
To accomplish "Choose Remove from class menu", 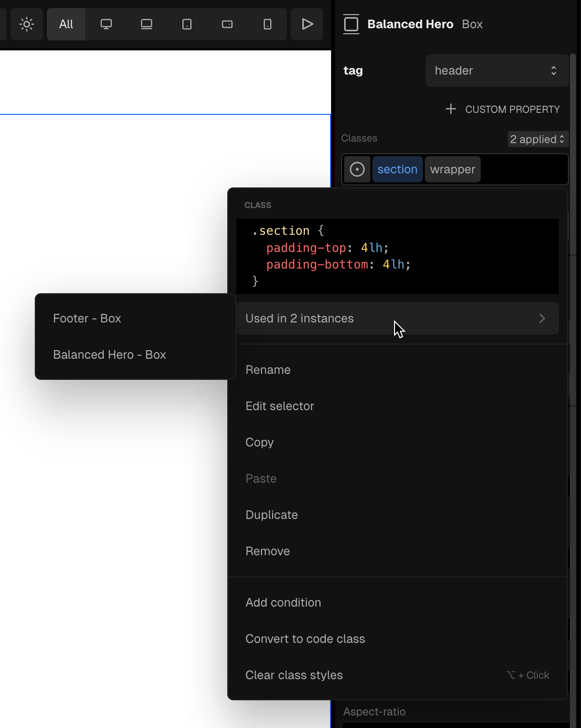I will [398, 551].
